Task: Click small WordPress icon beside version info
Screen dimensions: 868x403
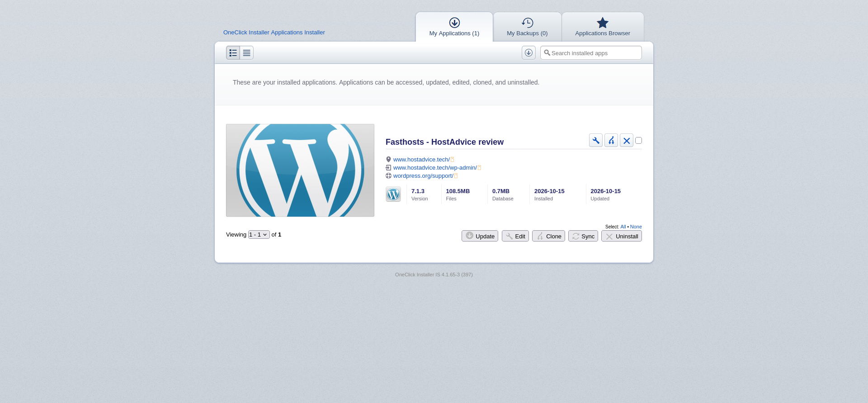Action: [x=393, y=194]
